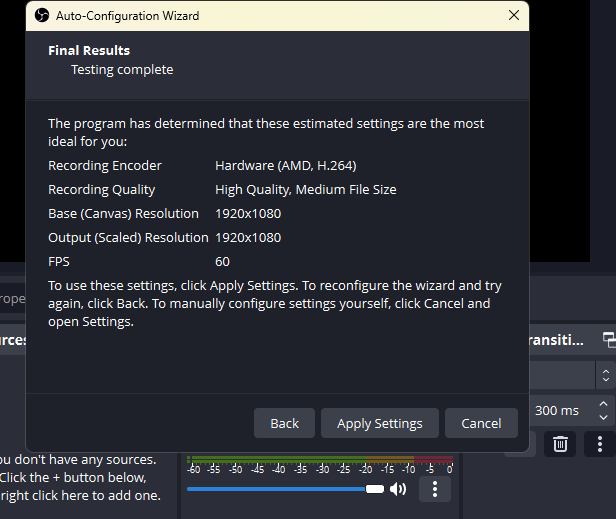Click the 'Testing complete' subtitle
616x519 pixels.
pyautogui.click(x=122, y=70)
